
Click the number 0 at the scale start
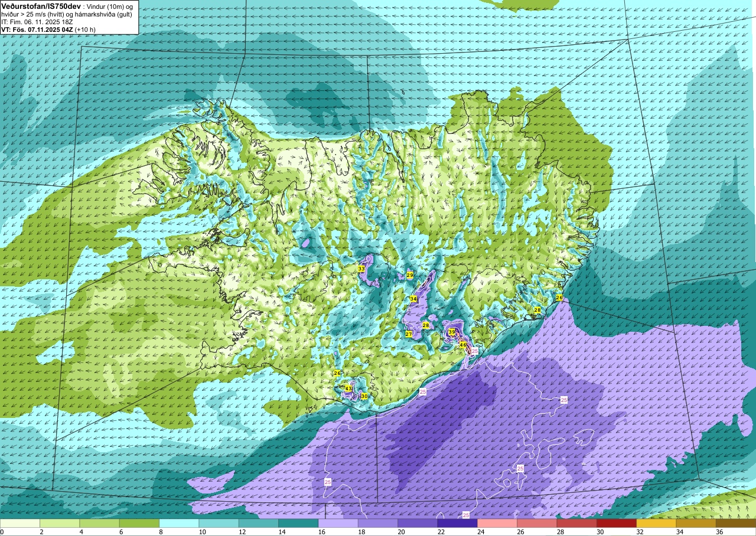pyautogui.click(x=2, y=531)
